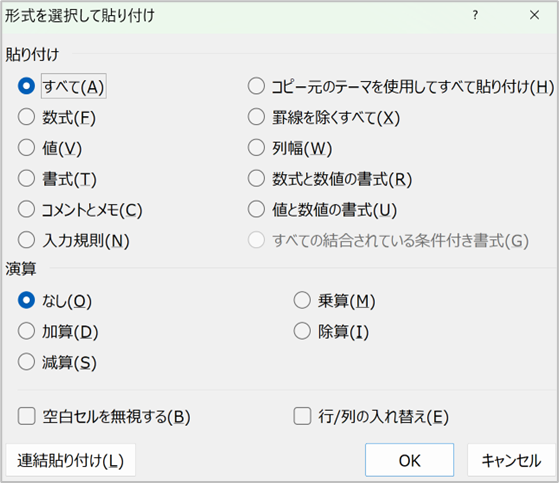The width and height of the screenshot is (559, 483).
Task: Click the 連結貼り付け(L) button
Action: pos(71,460)
